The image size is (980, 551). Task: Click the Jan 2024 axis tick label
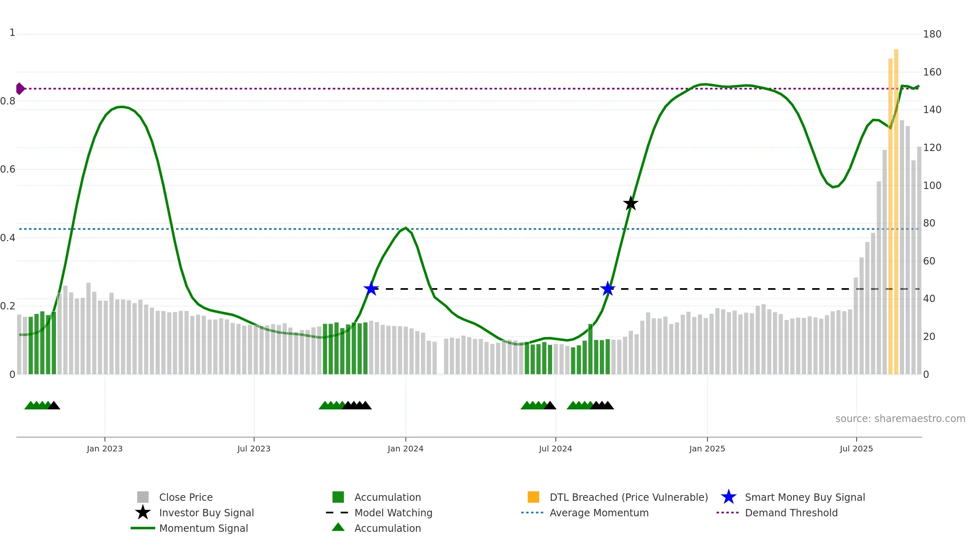(405, 449)
